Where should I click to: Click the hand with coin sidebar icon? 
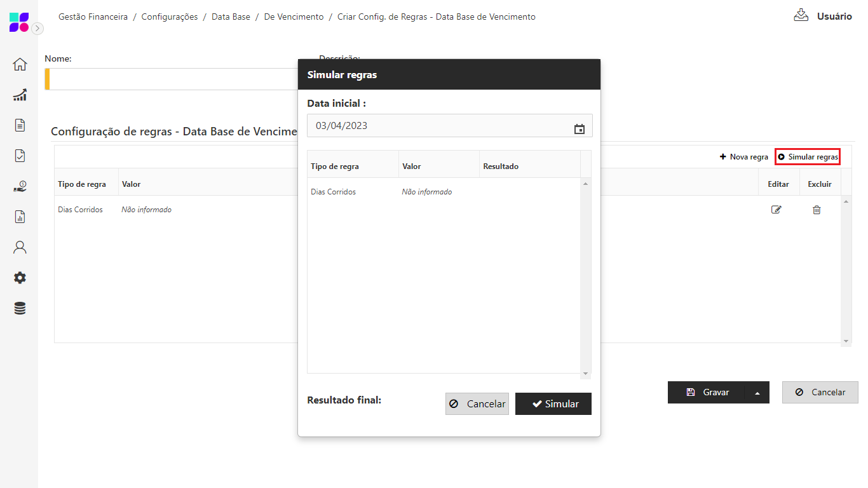20,186
